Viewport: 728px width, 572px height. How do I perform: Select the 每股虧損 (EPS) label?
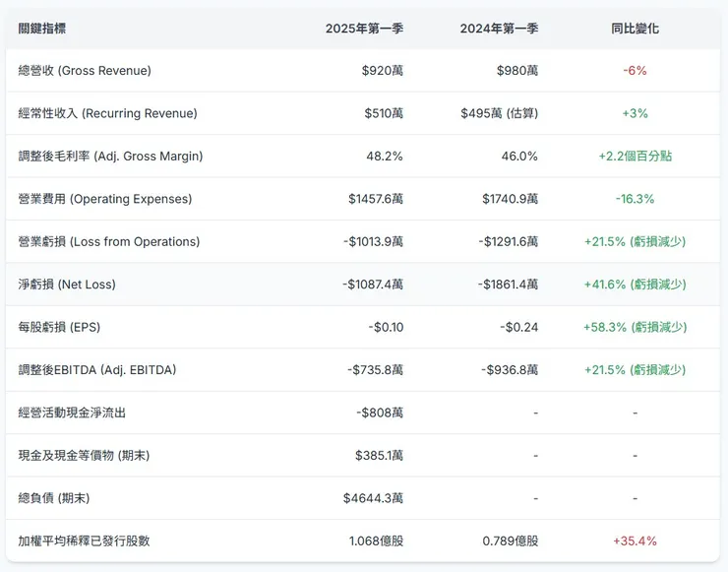tap(59, 327)
